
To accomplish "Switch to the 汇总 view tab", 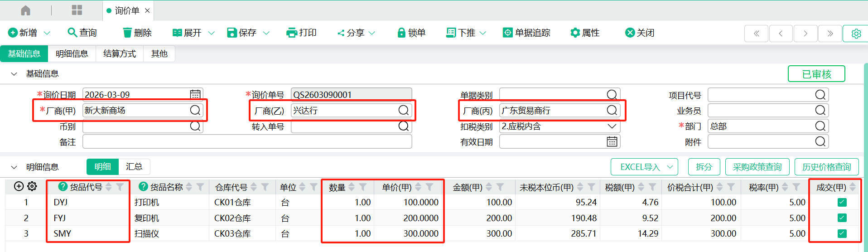I will pyautogui.click(x=134, y=167).
